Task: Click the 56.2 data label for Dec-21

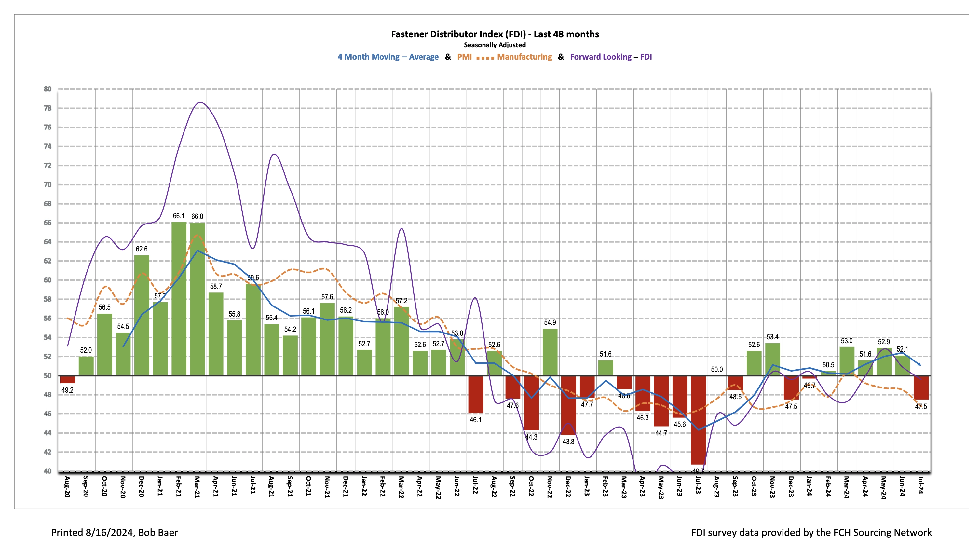Action: pos(346,310)
